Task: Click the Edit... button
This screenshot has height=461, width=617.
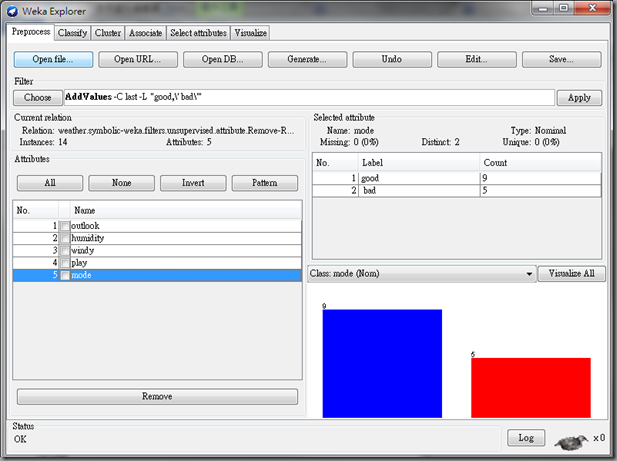Action: [x=477, y=59]
